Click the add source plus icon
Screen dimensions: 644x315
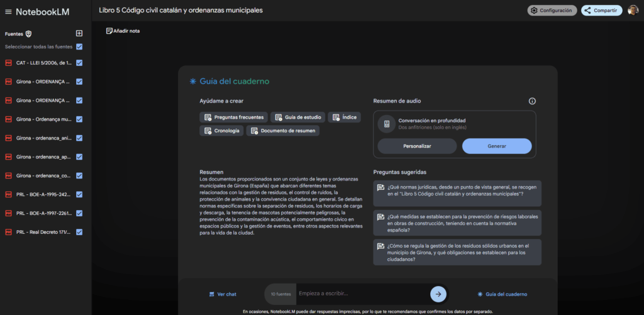tap(79, 34)
